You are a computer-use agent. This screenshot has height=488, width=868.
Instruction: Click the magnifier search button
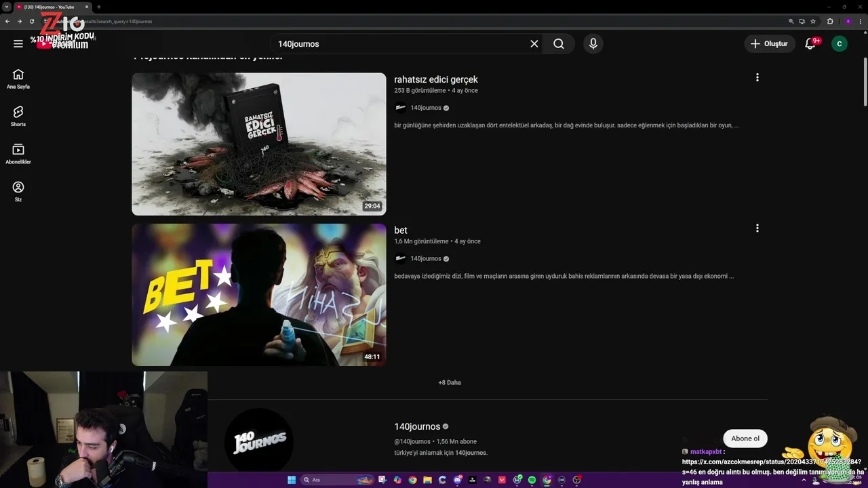[559, 43]
